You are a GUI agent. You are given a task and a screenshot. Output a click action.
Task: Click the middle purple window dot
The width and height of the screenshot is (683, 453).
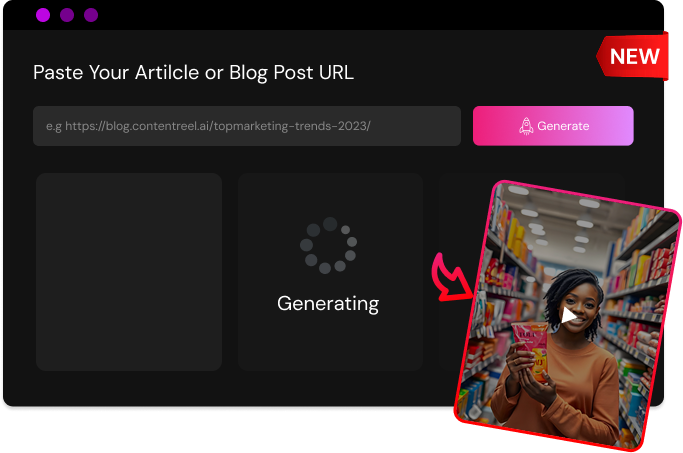[x=67, y=15]
